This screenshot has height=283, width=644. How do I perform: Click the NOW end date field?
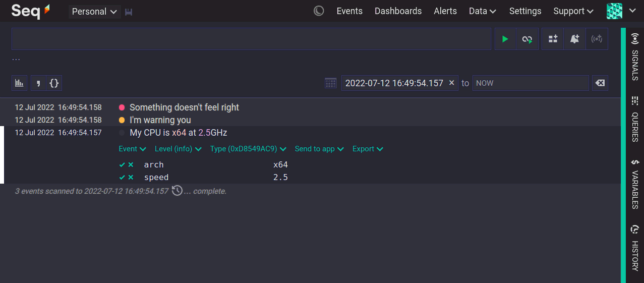pos(531,83)
